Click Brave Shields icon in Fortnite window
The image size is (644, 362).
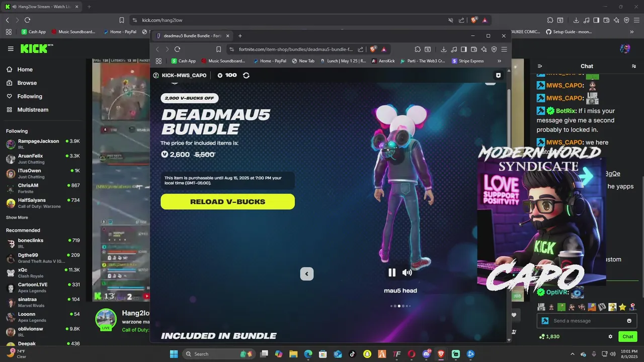pyautogui.click(x=373, y=49)
